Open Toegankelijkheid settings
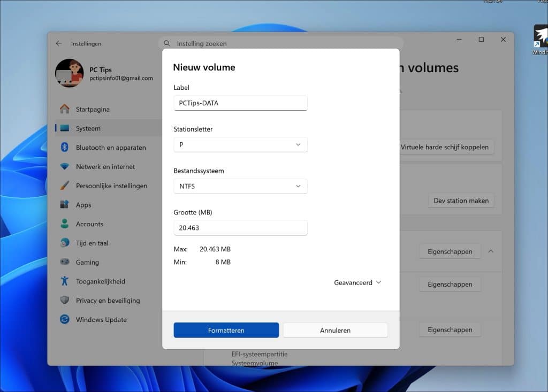This screenshot has height=392, width=548. (x=100, y=281)
